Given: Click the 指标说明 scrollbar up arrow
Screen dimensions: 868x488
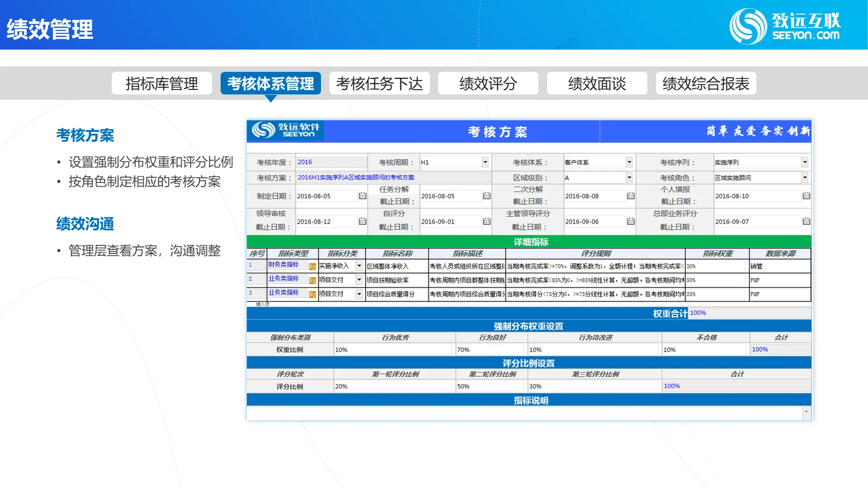Looking at the screenshot, I should click(806, 412).
